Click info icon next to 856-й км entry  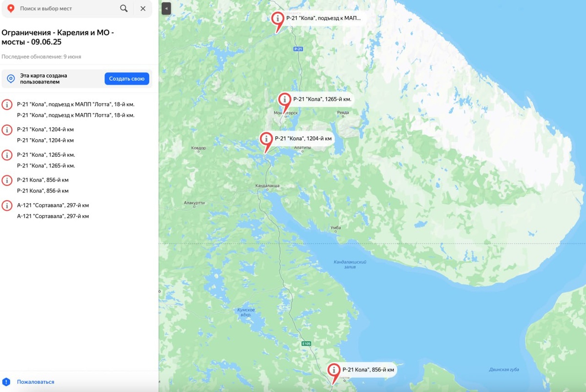[x=7, y=180]
